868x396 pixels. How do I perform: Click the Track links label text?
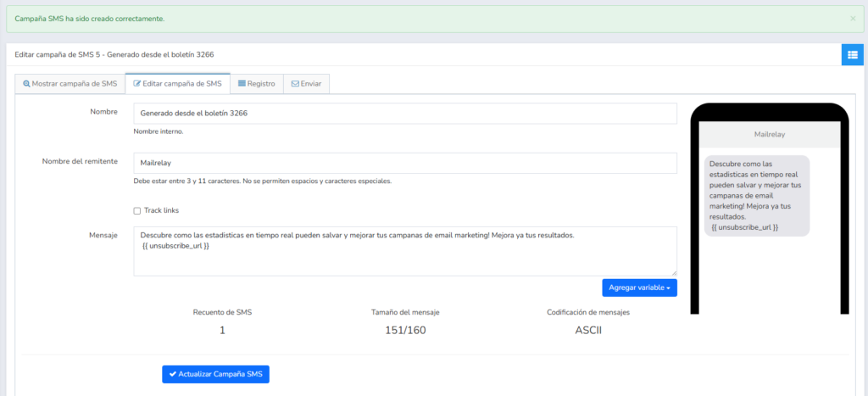161,210
